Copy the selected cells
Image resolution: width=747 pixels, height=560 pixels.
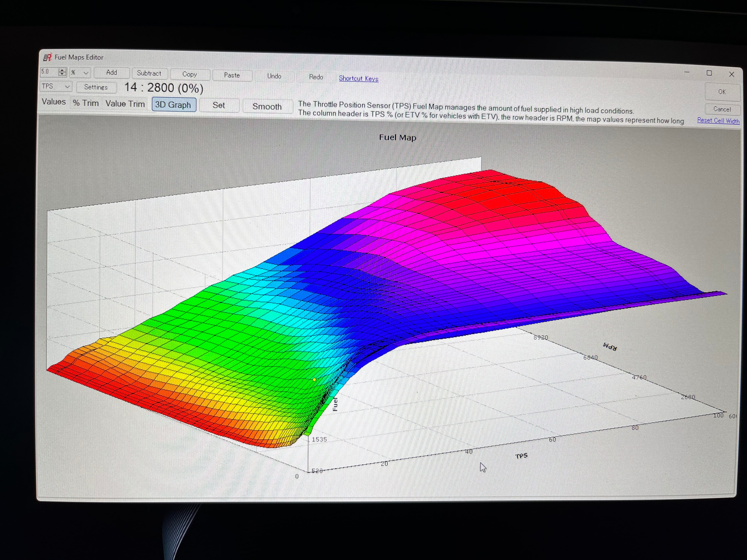(x=190, y=74)
